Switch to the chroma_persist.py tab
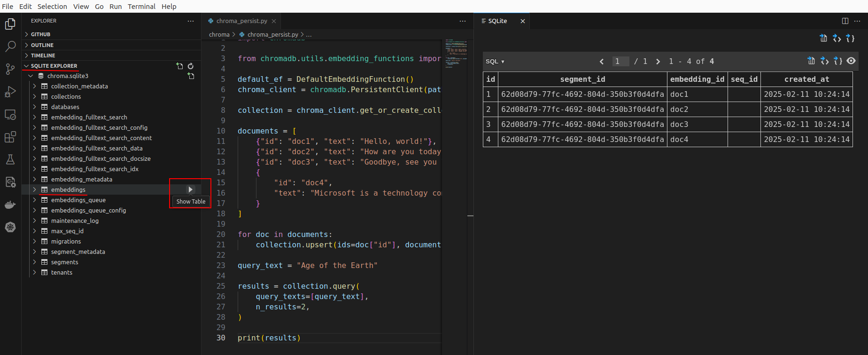The width and height of the screenshot is (868, 355). (x=241, y=21)
